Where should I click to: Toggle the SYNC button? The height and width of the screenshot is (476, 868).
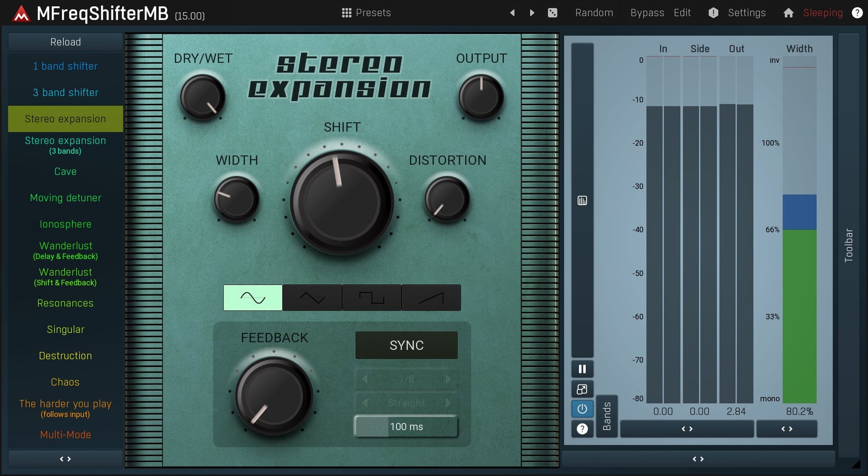[406, 345]
